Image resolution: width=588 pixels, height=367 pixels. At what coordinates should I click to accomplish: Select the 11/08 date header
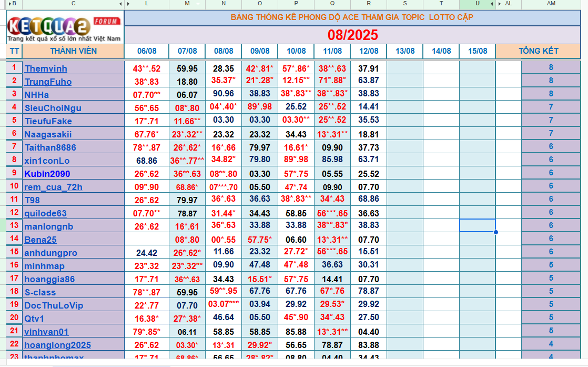332,51
